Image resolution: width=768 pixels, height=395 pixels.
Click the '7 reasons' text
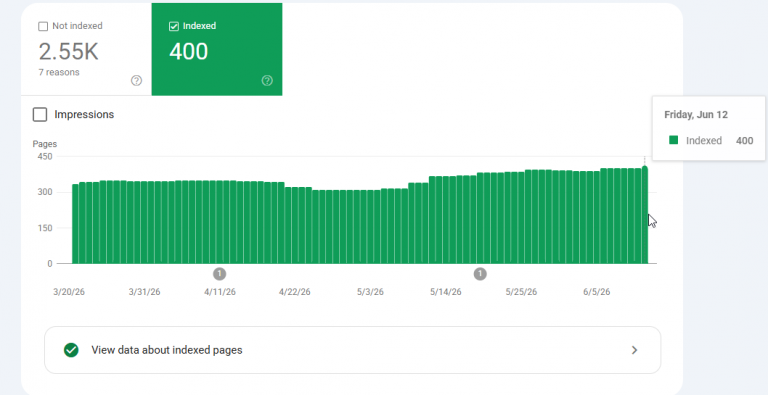pos(59,72)
